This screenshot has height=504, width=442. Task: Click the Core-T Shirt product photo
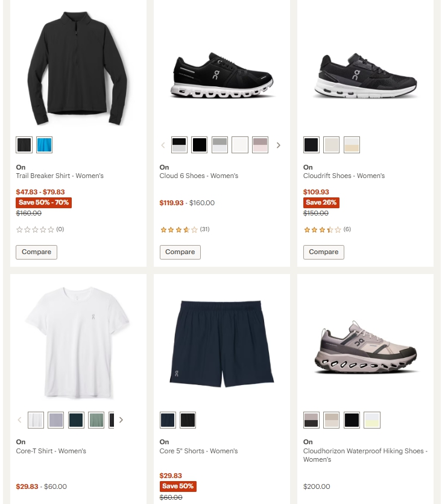pyautogui.click(x=78, y=343)
